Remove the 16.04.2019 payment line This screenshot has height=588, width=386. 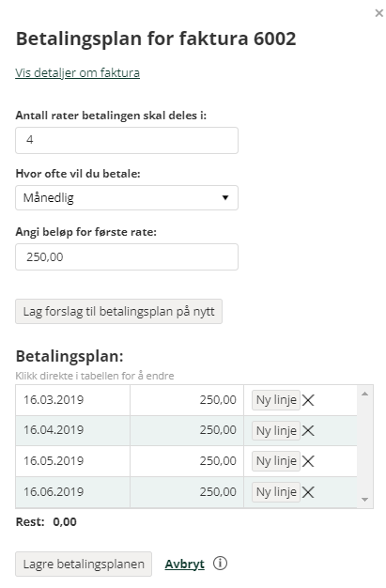click(308, 430)
